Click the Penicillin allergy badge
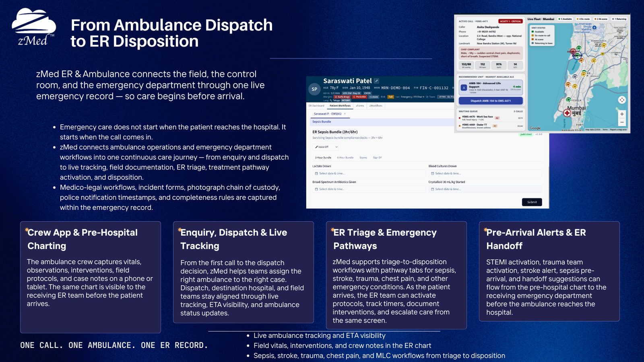644x362 pixels. tap(359, 97)
